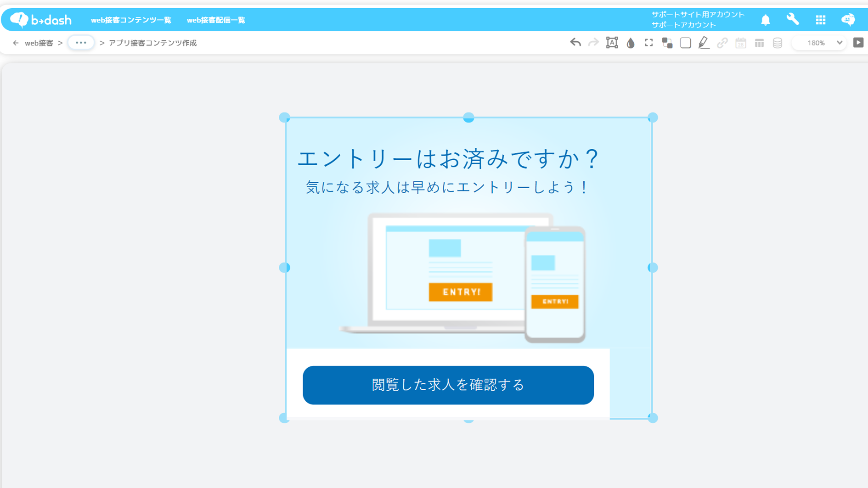This screenshot has width=868, height=488.
Task: Click the link insert icon
Action: [722, 43]
